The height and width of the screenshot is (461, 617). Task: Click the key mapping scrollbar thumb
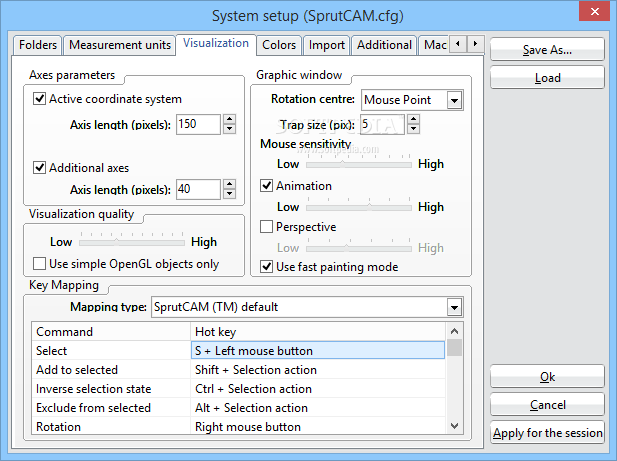click(454, 348)
